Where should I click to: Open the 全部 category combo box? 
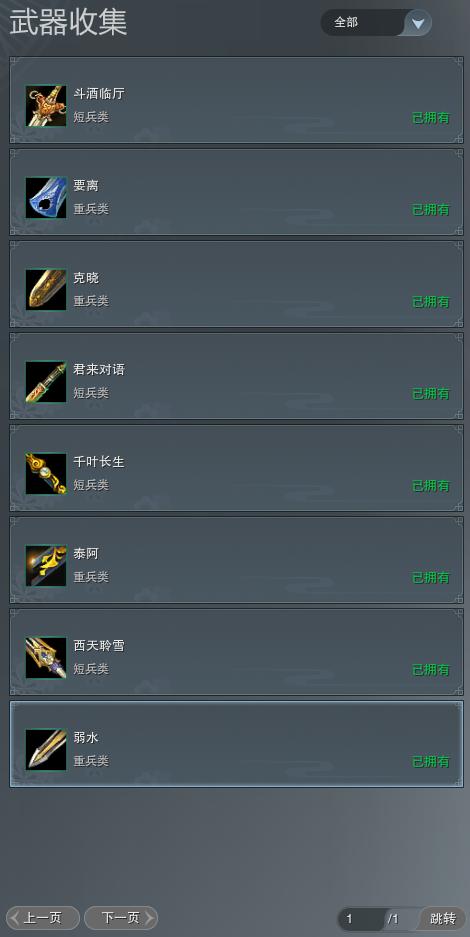click(376, 23)
